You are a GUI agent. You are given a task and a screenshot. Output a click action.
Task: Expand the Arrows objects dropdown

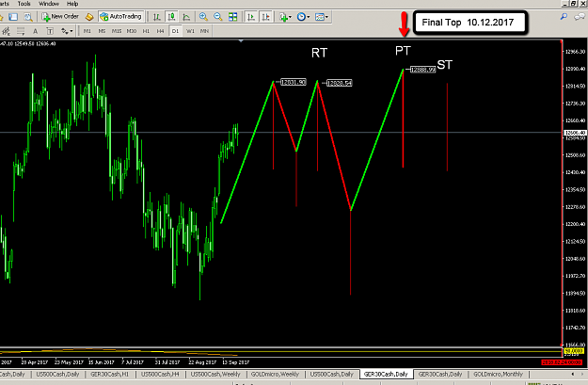click(x=67, y=31)
